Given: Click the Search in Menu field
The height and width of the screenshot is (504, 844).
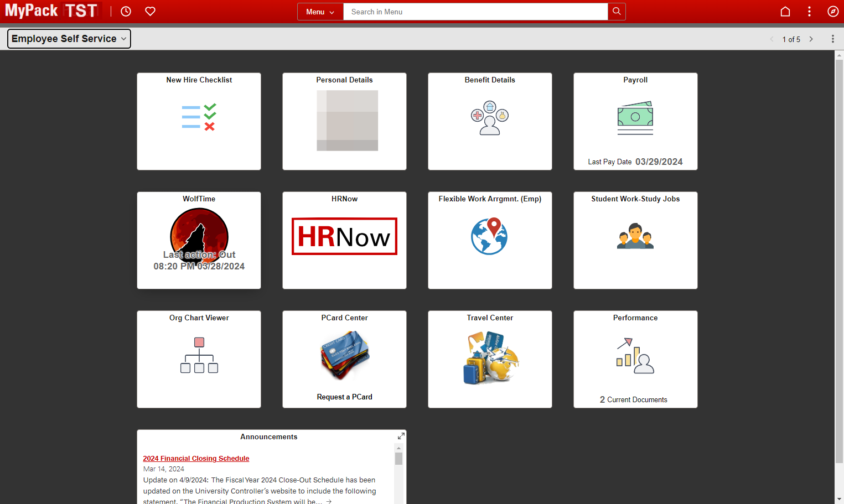Looking at the screenshot, I should (x=475, y=12).
